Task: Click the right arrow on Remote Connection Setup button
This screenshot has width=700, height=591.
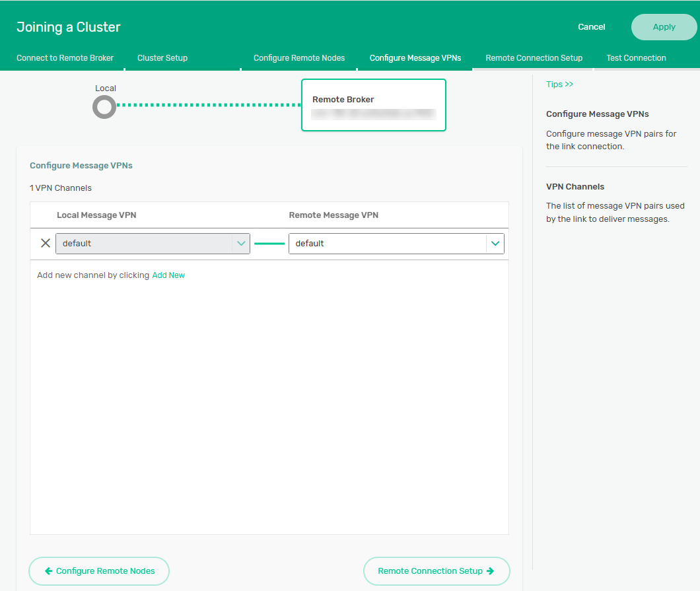Action: click(x=490, y=571)
